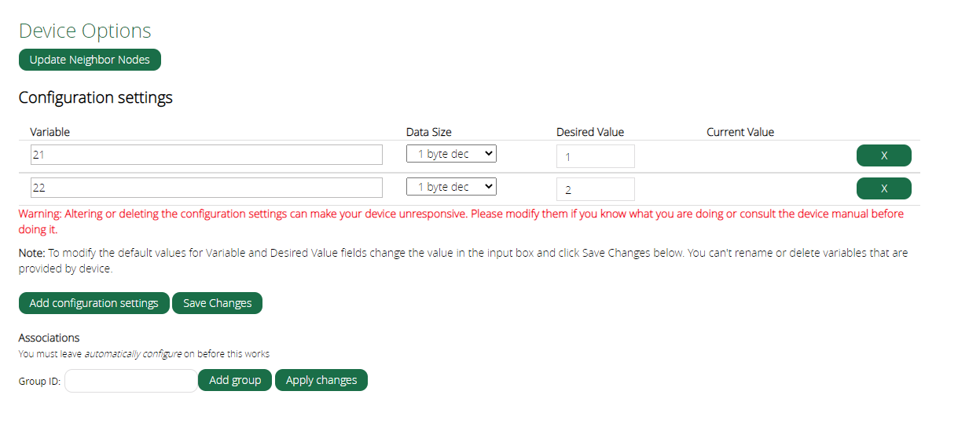Click the Update Neighbor Nodes button
The width and height of the screenshot is (980, 446).
(90, 60)
